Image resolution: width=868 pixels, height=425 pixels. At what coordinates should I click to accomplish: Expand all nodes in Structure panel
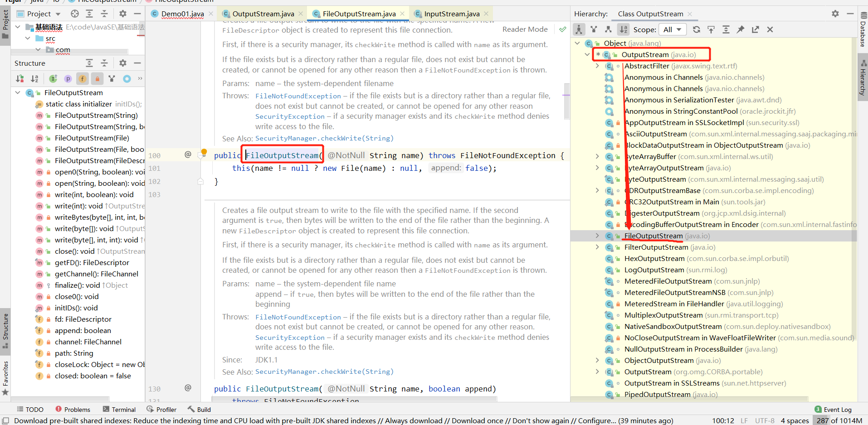pos(89,63)
